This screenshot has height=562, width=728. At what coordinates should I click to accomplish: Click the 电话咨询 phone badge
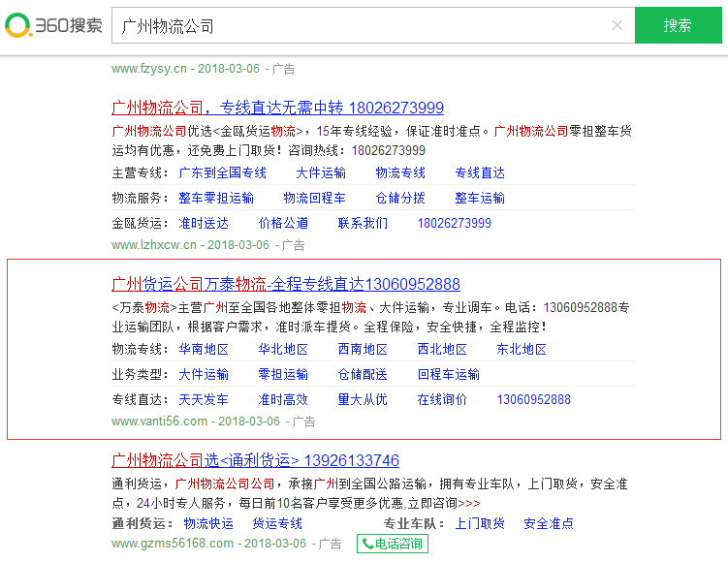(392, 544)
